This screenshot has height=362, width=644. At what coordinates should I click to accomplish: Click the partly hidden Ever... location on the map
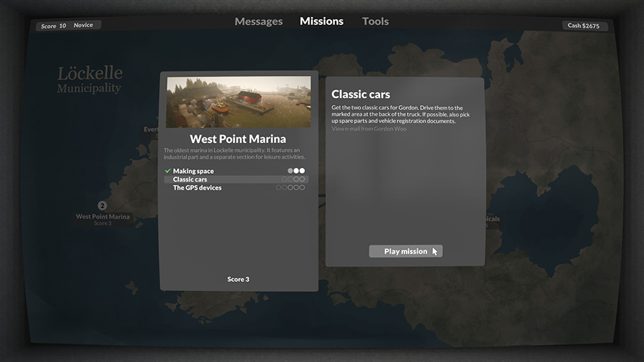(x=150, y=129)
